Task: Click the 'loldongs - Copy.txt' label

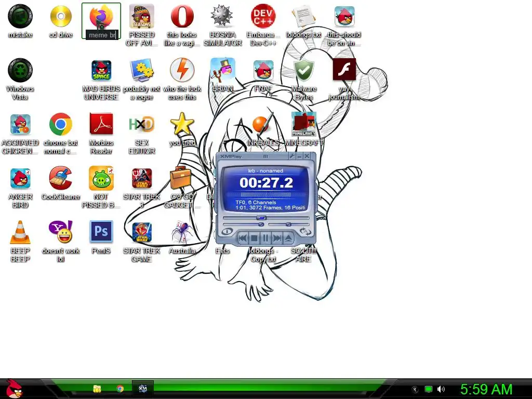Action: click(263, 255)
